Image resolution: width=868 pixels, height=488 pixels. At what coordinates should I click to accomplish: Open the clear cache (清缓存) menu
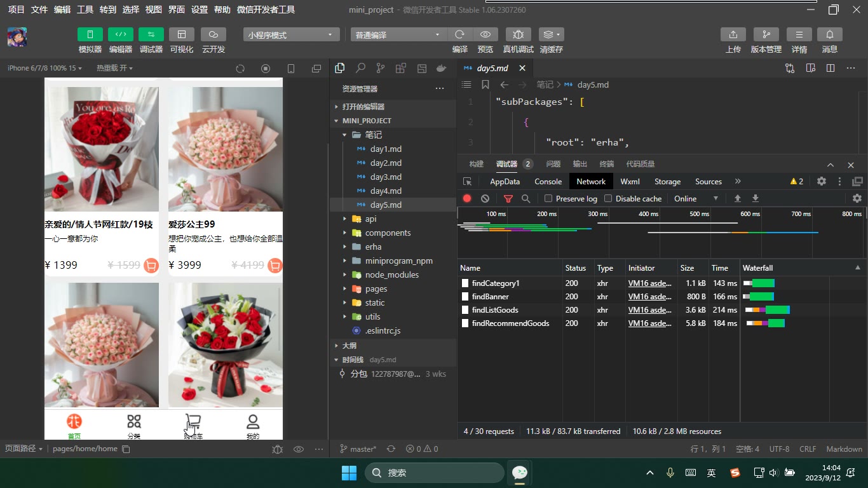pos(551,34)
